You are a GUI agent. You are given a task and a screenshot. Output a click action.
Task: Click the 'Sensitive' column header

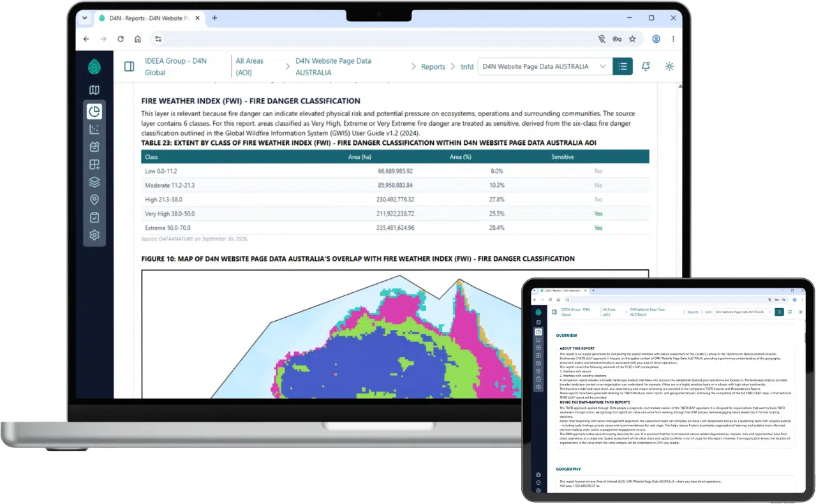click(x=563, y=157)
